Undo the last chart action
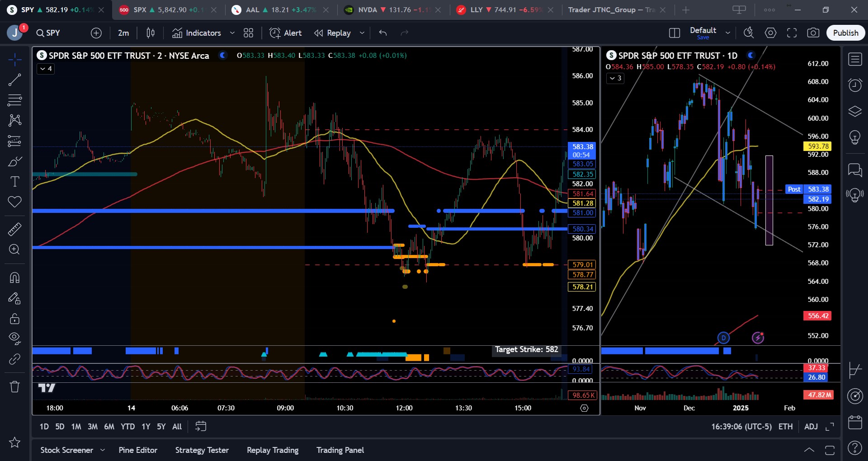This screenshot has height=461, width=868. click(383, 33)
